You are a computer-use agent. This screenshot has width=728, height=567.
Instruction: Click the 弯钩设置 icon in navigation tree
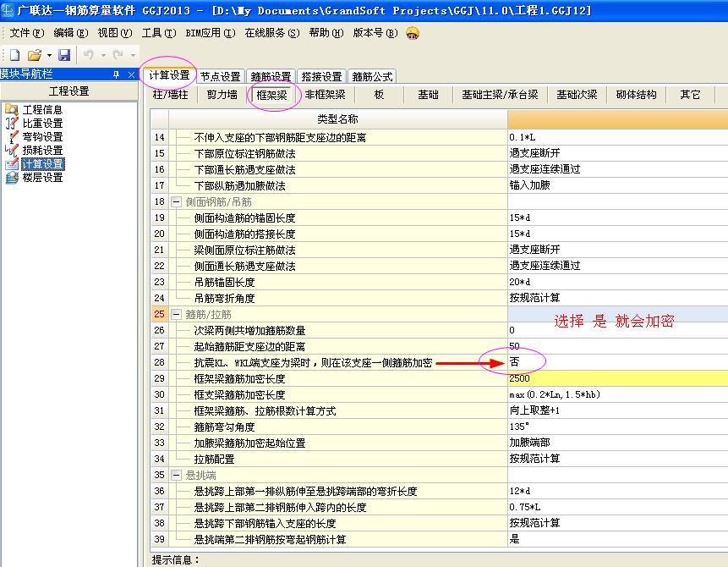[11, 136]
